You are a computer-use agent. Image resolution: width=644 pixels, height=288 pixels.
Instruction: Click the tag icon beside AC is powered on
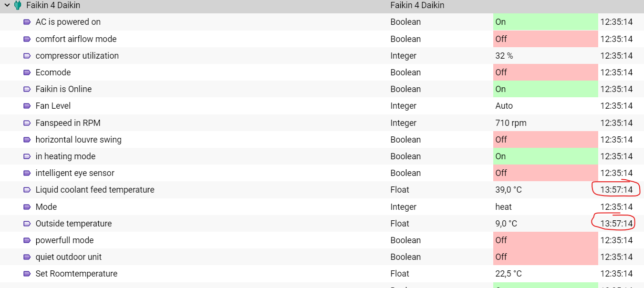27,22
